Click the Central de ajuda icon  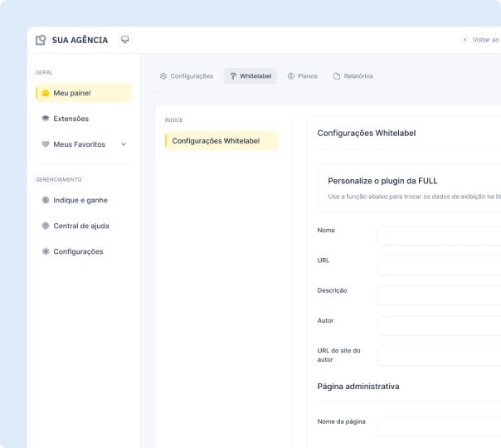[x=46, y=226]
